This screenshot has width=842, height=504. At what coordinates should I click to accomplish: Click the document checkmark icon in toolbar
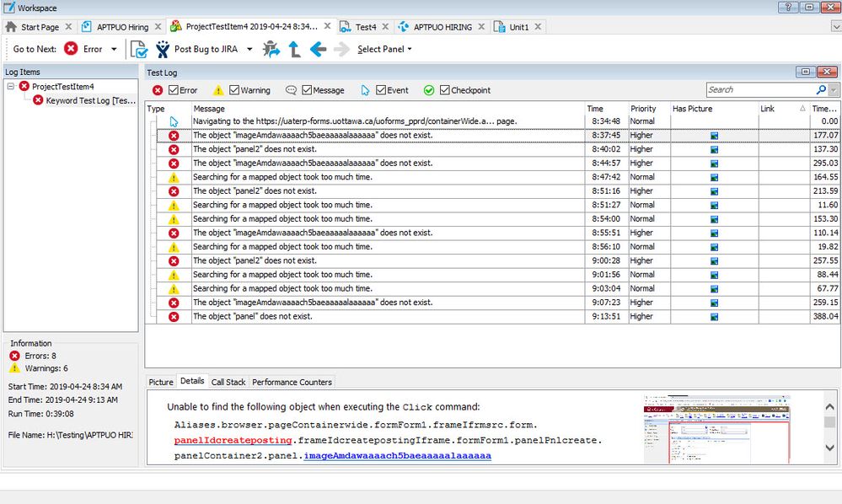pyautogui.click(x=138, y=49)
